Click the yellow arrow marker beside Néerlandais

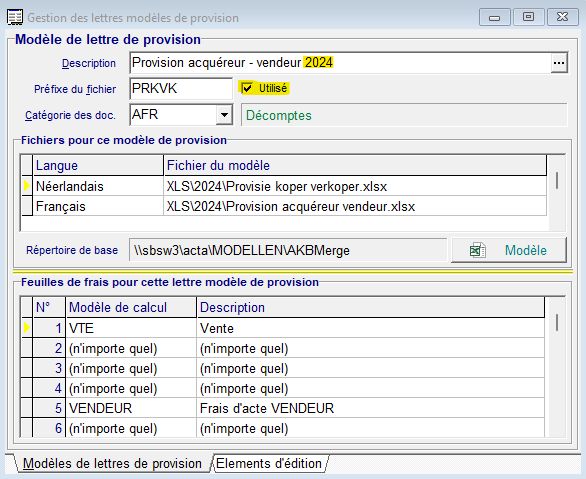(x=27, y=186)
